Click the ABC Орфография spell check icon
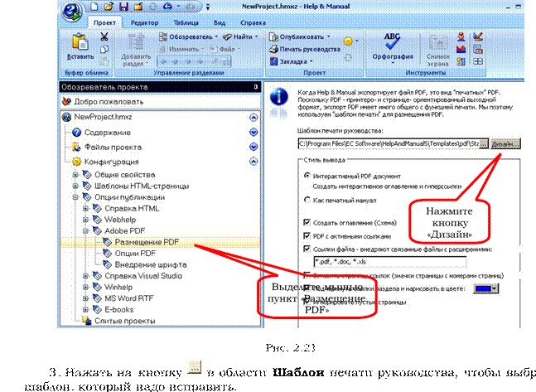 392,41
